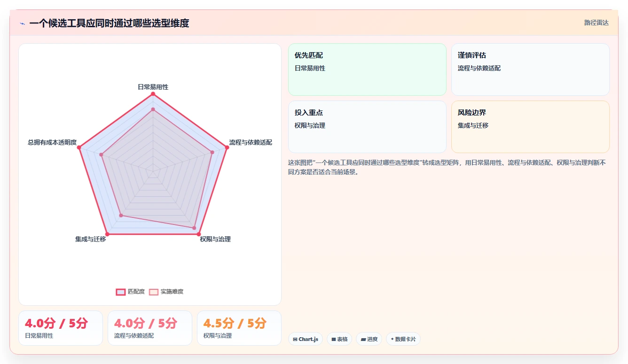Viewport: 628px width, 364px height.
Task: Open the 谨慎评估 card
Action: (x=530, y=70)
